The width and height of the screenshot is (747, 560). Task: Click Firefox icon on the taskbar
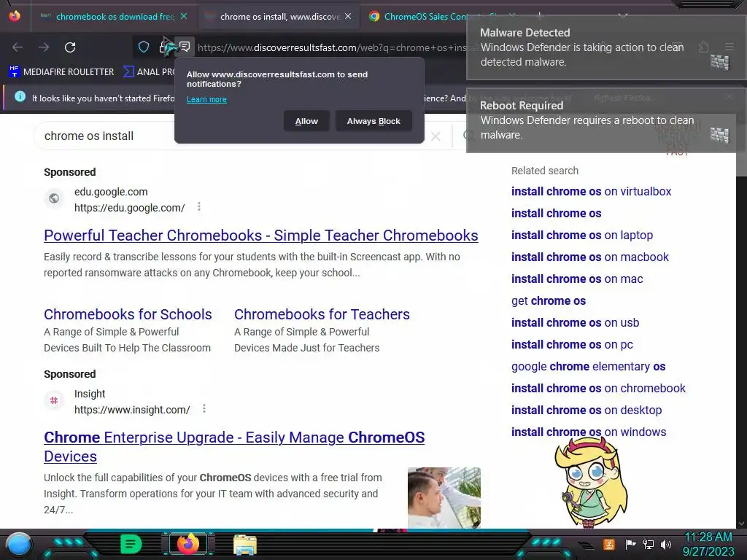[x=187, y=543]
